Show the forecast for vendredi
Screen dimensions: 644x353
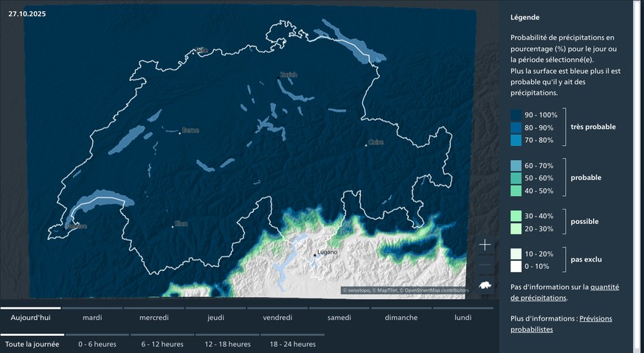(x=277, y=318)
